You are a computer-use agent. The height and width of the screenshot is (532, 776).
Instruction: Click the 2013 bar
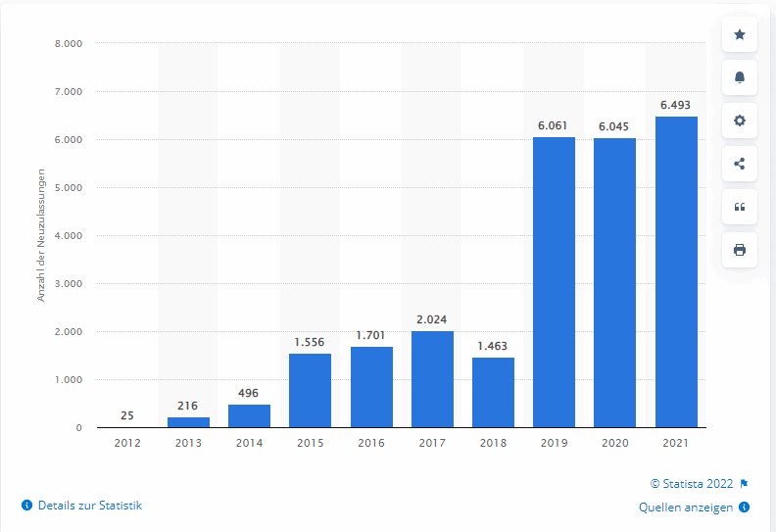tap(188, 422)
